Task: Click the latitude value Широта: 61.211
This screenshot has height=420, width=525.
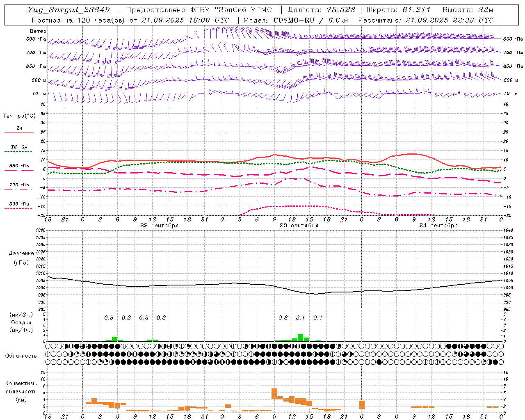Action: (398, 10)
